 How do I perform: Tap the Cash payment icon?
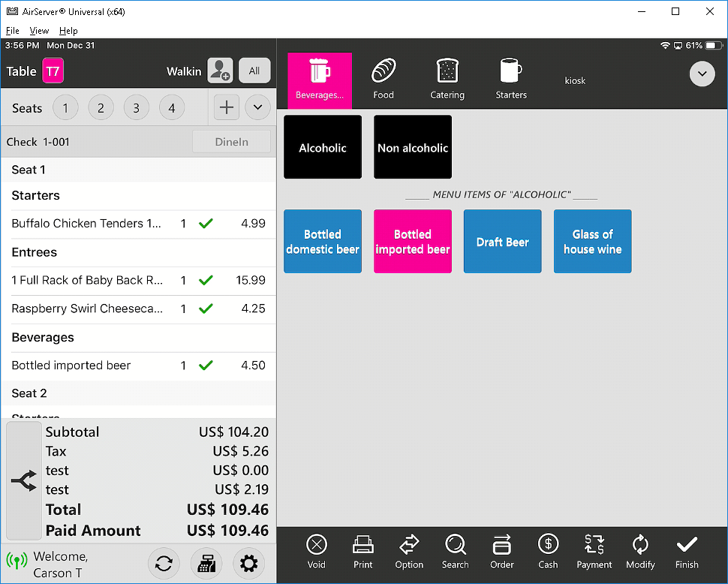[x=548, y=545]
